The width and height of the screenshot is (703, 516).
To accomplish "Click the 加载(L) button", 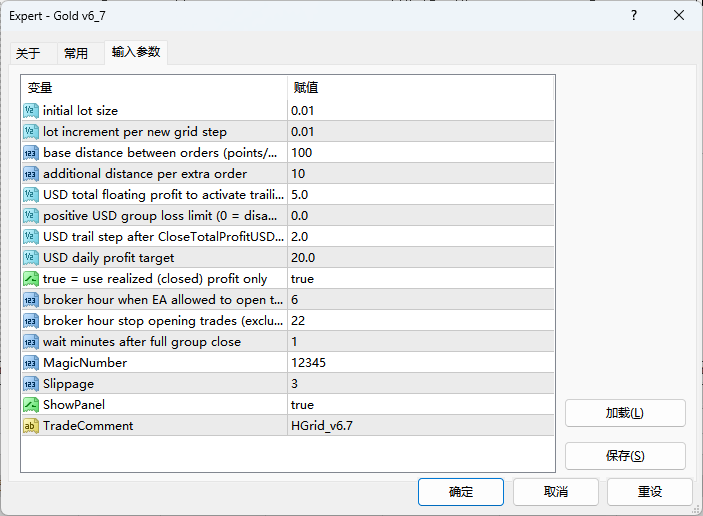I will coord(625,413).
